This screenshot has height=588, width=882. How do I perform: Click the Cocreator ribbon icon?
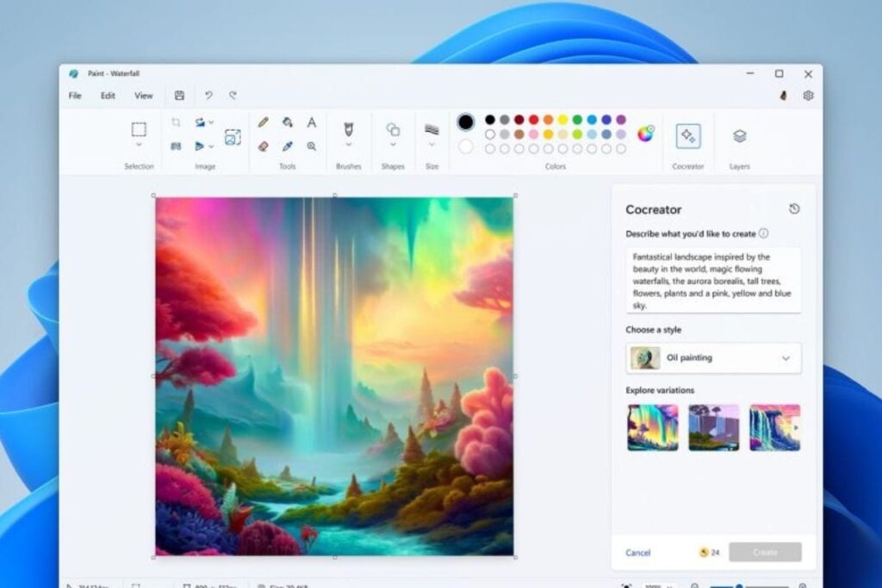[687, 135]
